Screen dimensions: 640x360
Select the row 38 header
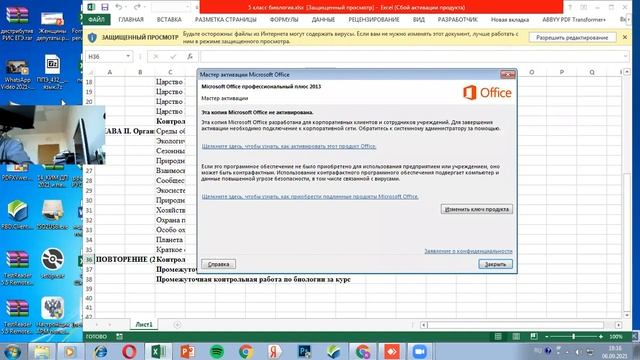tap(89, 279)
